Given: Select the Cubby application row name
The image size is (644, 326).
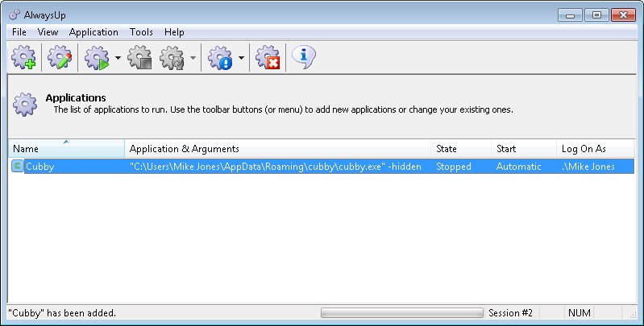Looking at the screenshot, I should click(39, 167).
